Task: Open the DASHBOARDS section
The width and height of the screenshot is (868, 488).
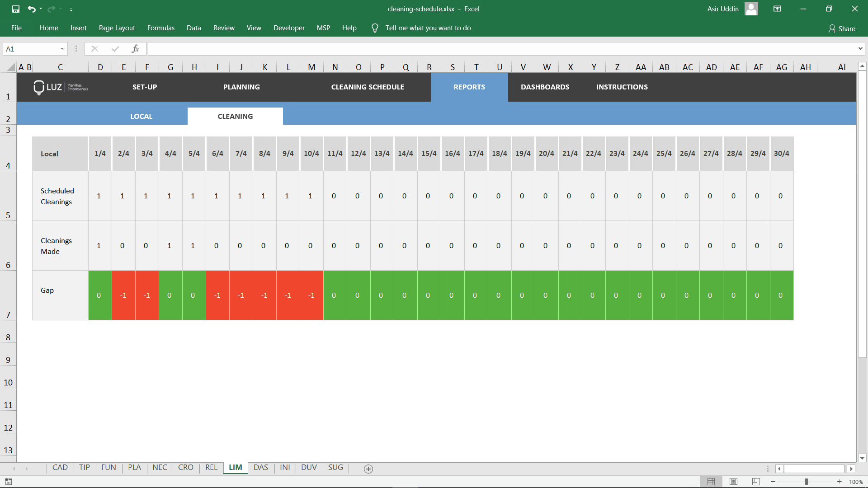Action: [545, 87]
